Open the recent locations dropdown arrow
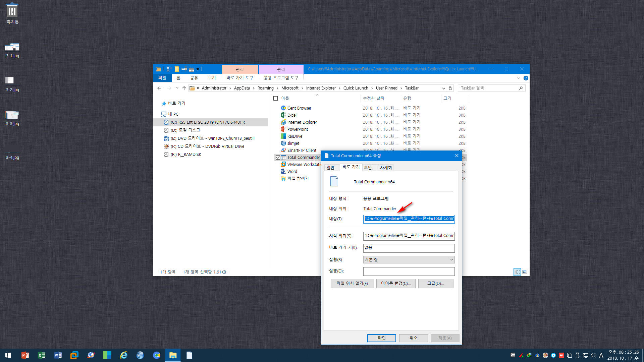Screen dimensions: 644x362 coord(177,88)
